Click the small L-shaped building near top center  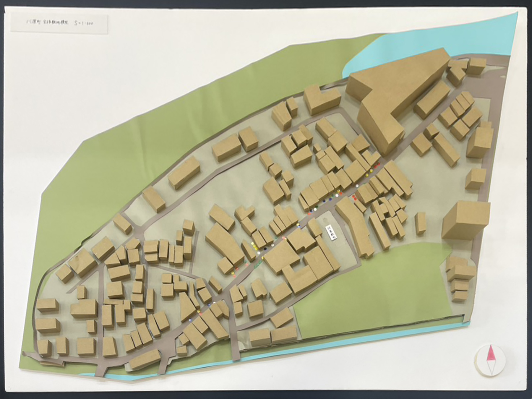tap(322, 99)
